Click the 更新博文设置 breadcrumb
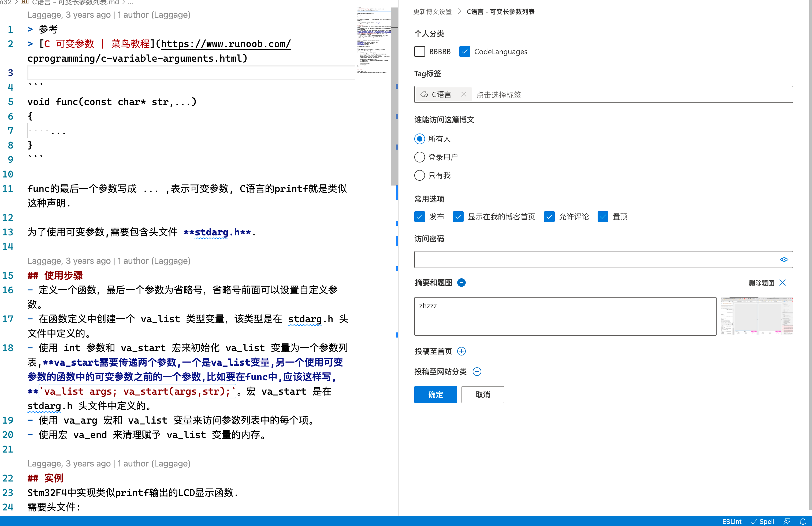The width and height of the screenshot is (812, 526). pyautogui.click(x=432, y=12)
